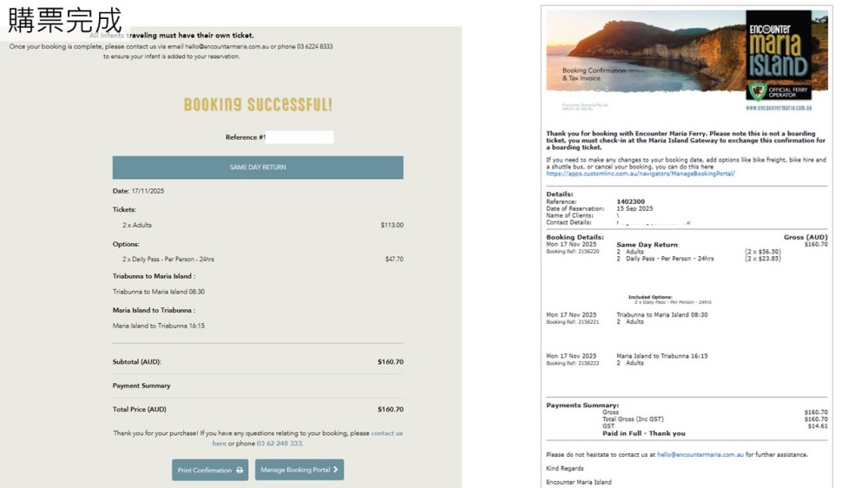Open the 'contact us here' link
The image size is (868, 488).
[386, 433]
